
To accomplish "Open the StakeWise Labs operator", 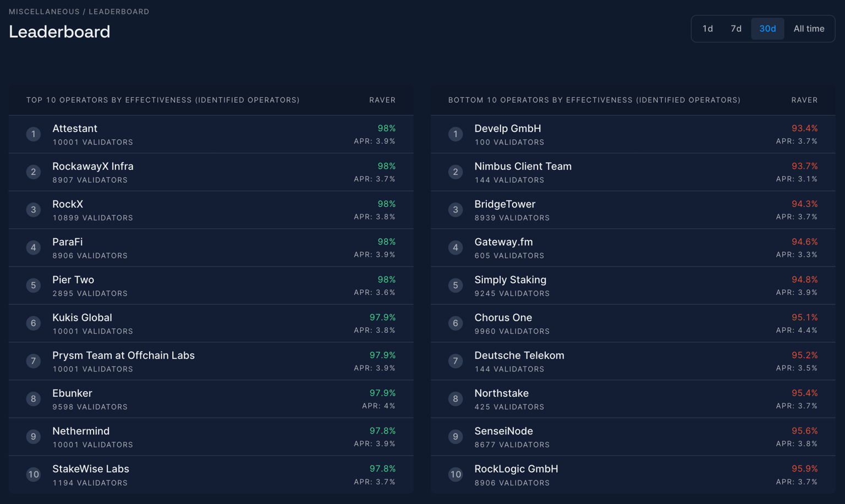I will [x=91, y=469].
